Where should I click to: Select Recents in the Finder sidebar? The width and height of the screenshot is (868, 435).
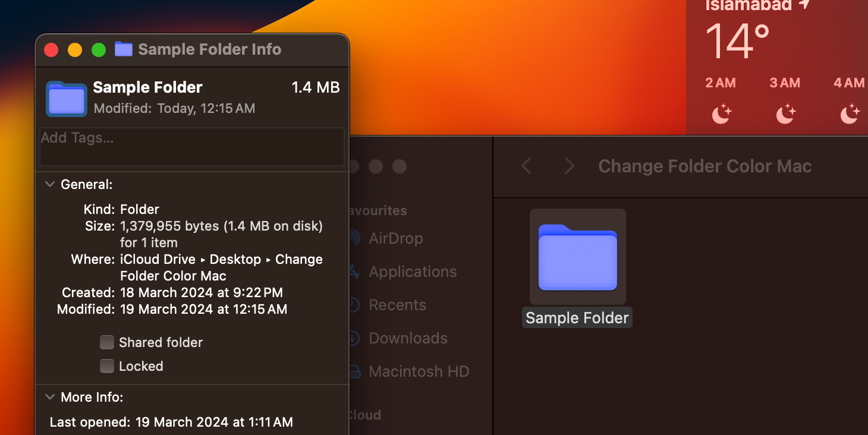tap(397, 305)
